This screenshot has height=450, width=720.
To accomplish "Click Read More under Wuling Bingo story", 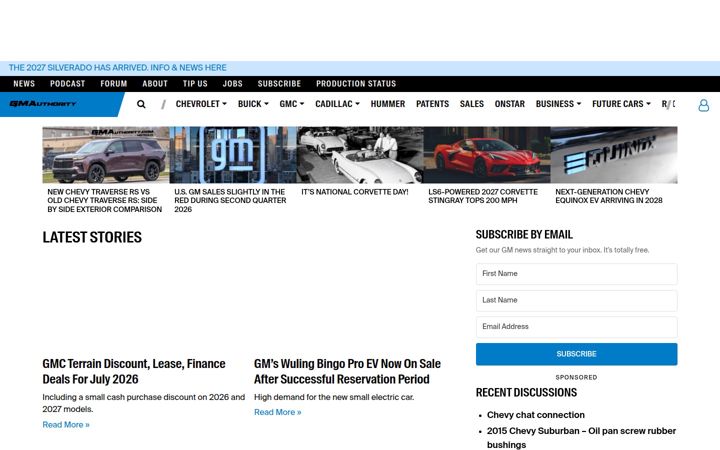I will tap(277, 412).
